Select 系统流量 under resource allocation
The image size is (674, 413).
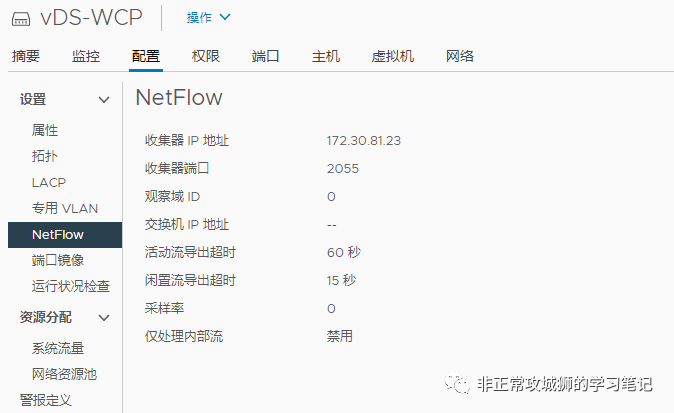58,348
